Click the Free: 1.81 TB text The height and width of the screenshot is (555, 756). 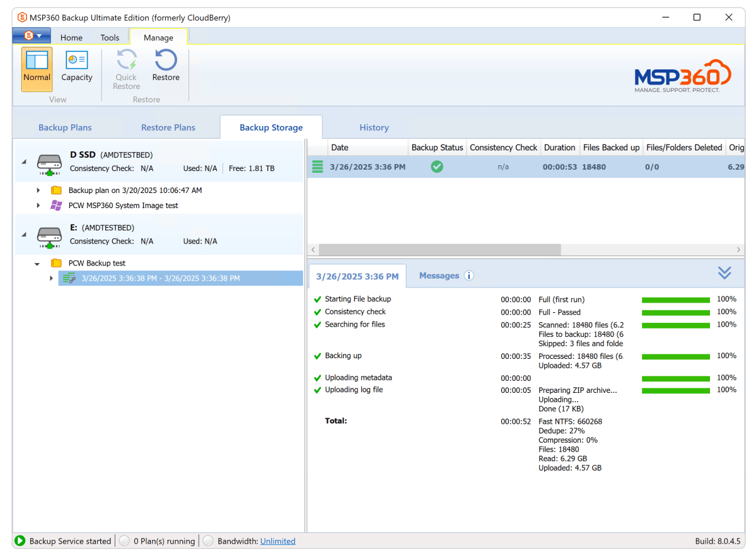pos(251,168)
